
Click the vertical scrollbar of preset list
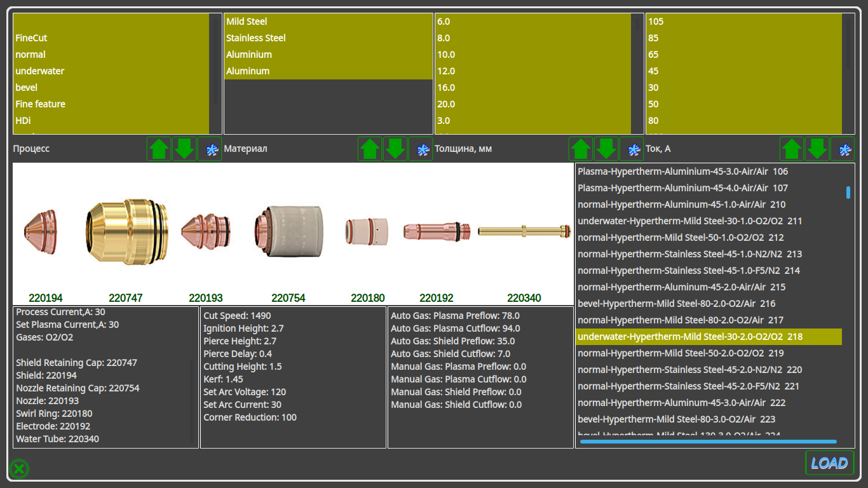tap(848, 193)
